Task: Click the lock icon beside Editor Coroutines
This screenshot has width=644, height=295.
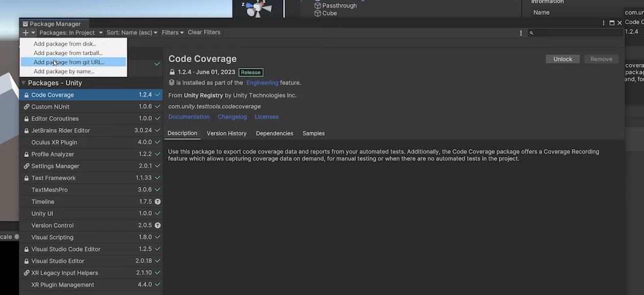Action: (x=27, y=118)
